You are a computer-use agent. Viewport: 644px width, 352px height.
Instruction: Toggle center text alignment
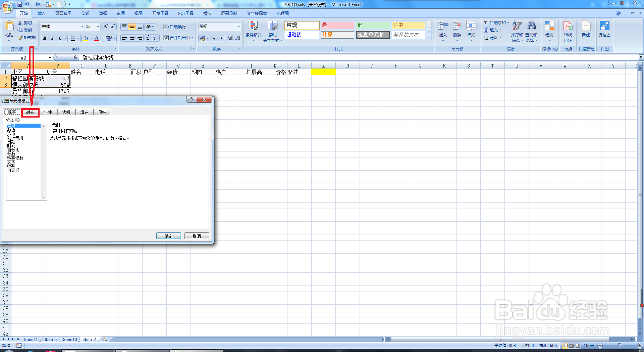click(132, 38)
